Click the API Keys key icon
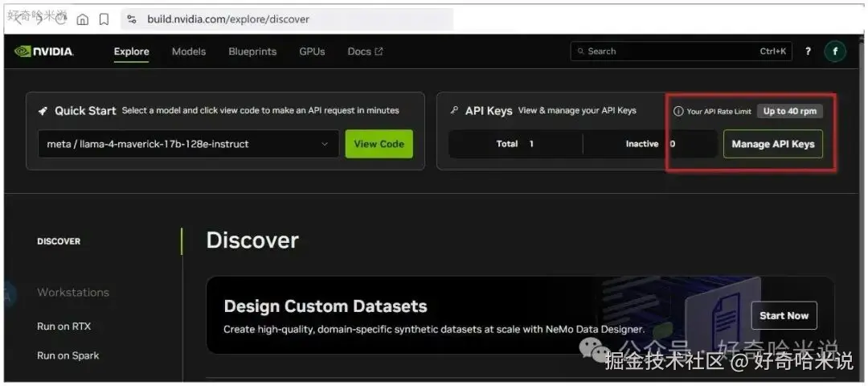The height and width of the screenshot is (386, 868). (454, 111)
